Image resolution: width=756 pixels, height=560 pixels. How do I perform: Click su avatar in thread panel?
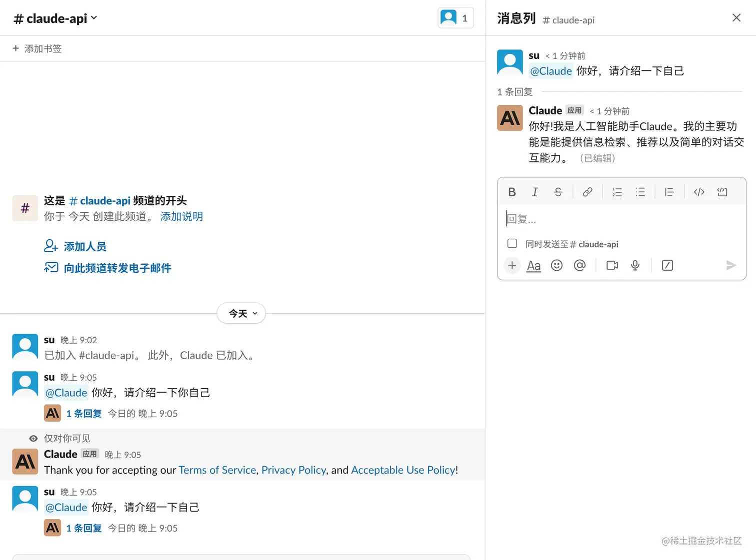click(510, 62)
